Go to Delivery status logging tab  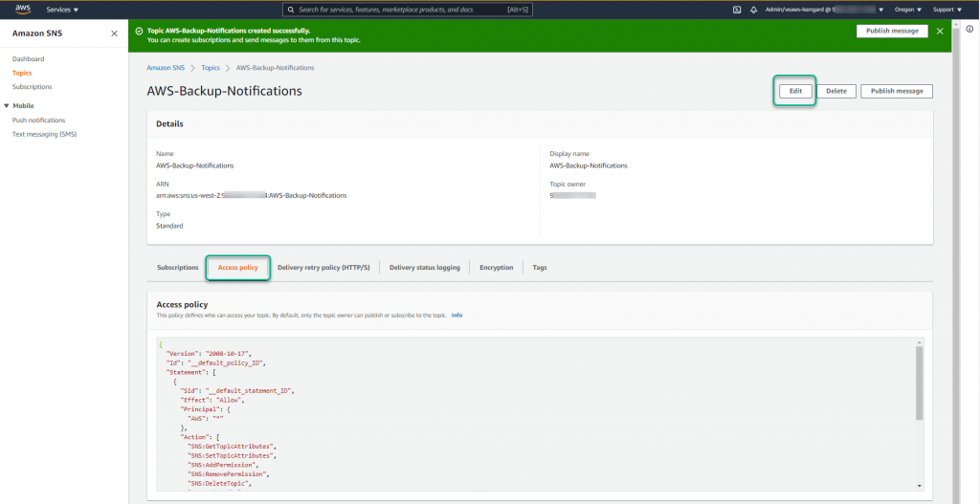(424, 268)
